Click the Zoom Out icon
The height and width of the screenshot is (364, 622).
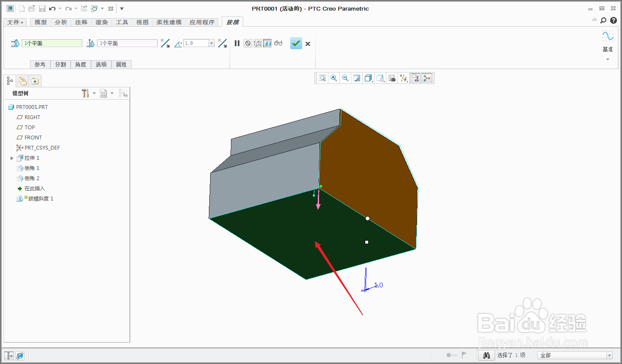pyautogui.click(x=345, y=78)
